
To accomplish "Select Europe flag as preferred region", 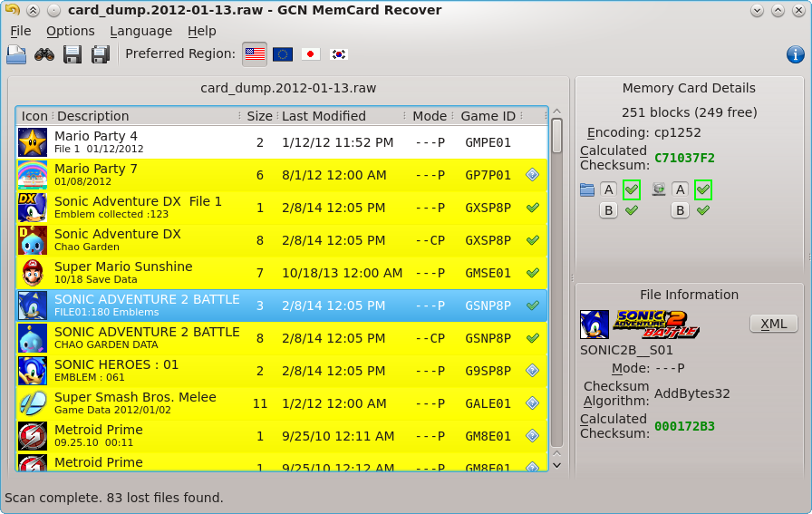I will (283, 54).
